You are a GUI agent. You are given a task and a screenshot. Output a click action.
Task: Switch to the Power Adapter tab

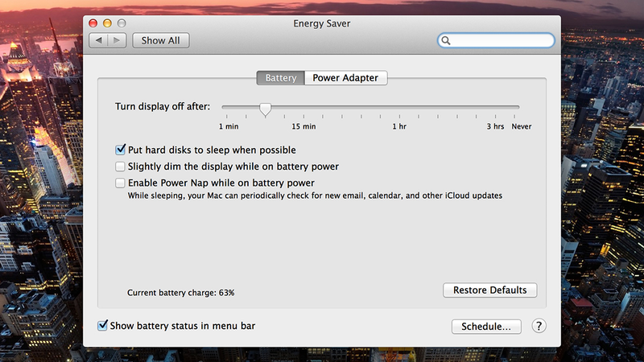(x=345, y=78)
